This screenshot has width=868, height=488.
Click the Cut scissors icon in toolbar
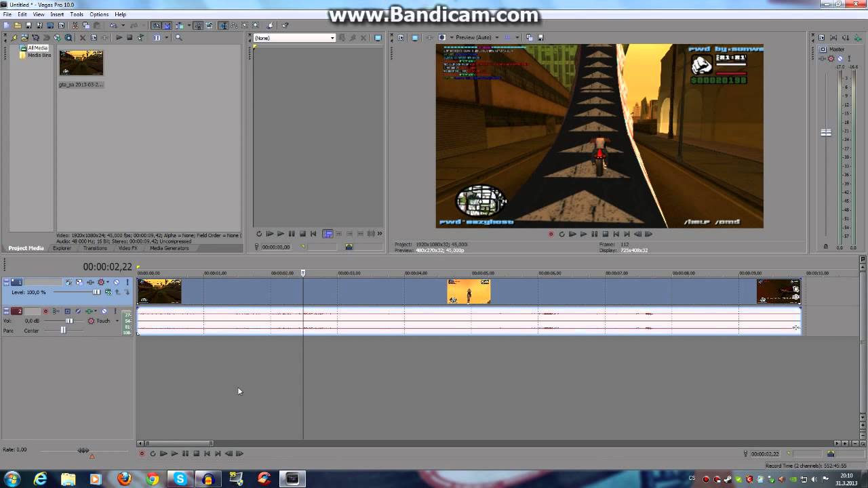tap(75, 25)
